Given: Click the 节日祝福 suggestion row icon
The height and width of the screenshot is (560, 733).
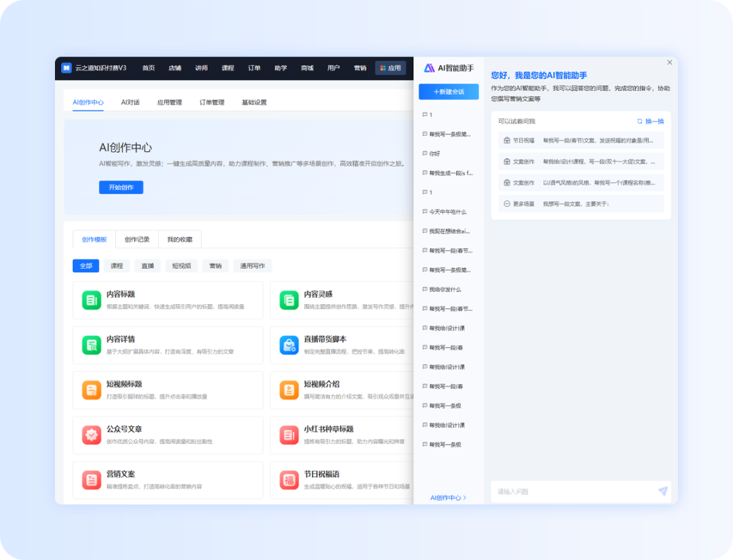Looking at the screenshot, I should (507, 141).
